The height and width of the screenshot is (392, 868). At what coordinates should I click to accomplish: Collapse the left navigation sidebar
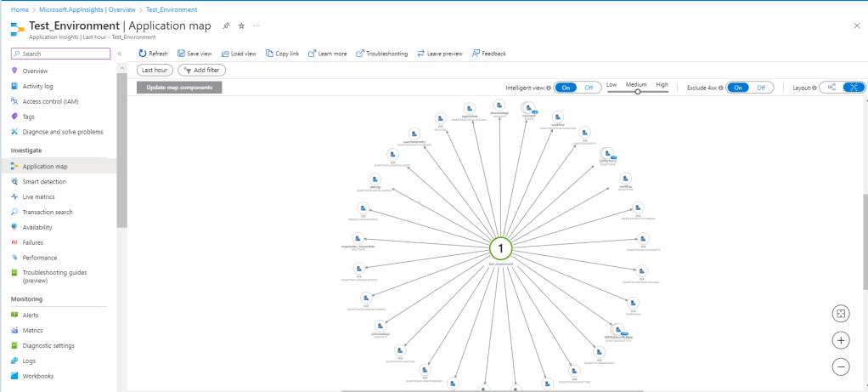tap(120, 54)
